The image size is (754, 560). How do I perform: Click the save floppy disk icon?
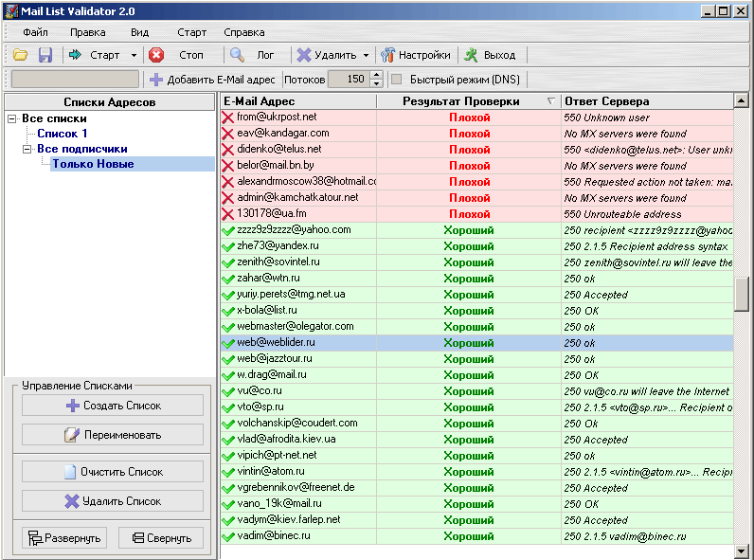tap(45, 55)
